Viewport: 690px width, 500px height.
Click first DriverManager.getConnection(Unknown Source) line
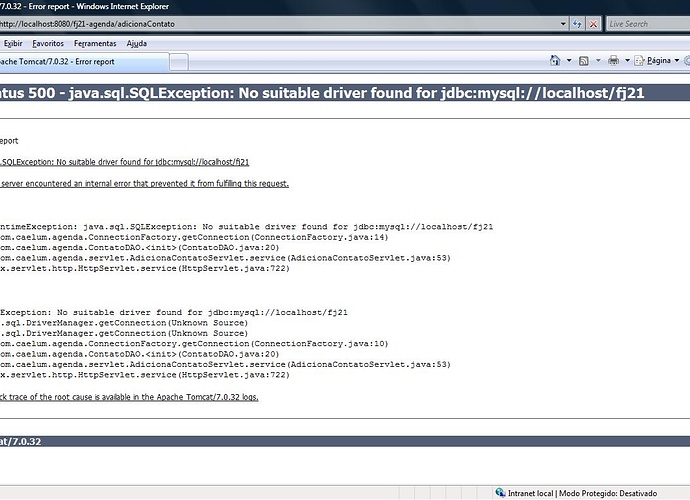tap(124, 323)
